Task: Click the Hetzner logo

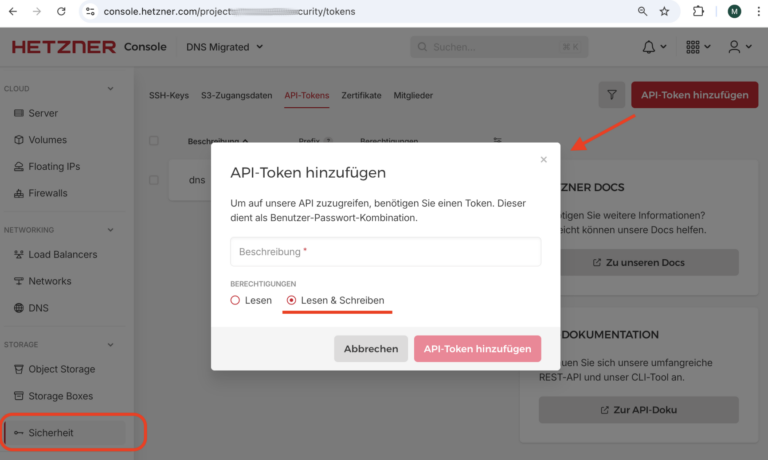Action: pos(64,47)
